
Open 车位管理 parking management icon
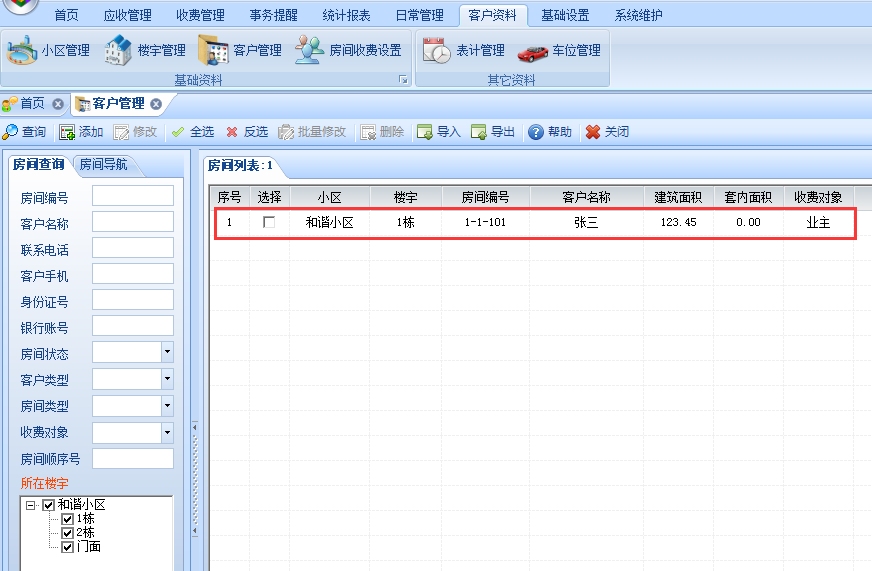point(532,53)
